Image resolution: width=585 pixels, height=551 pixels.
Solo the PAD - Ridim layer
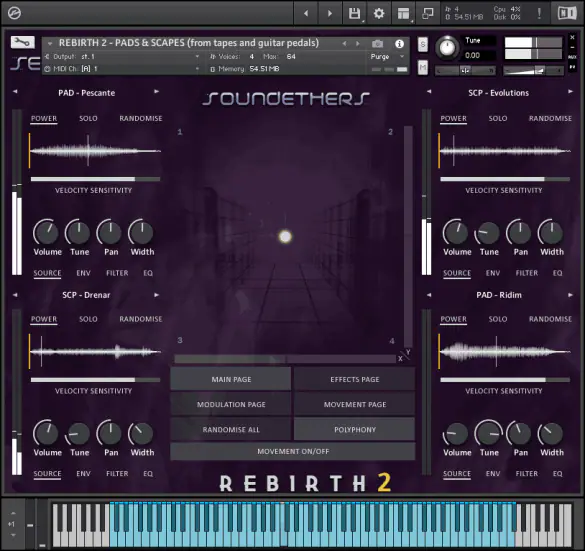[x=498, y=319]
